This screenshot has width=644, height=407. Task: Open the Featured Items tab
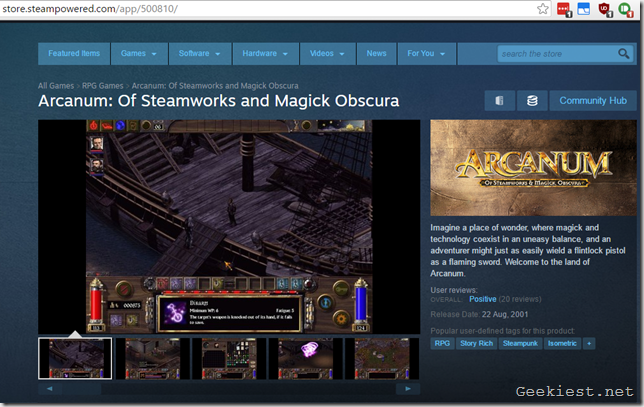[x=74, y=53]
